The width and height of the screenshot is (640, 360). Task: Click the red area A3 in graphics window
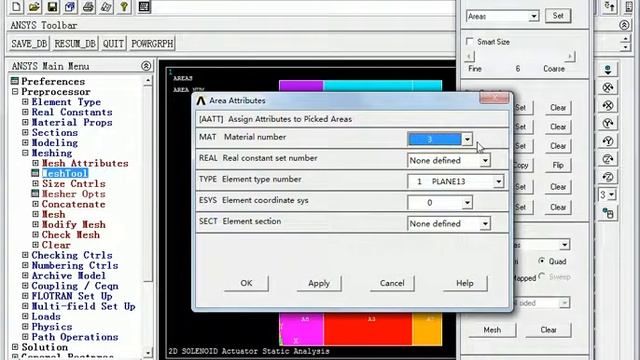(x=368, y=329)
